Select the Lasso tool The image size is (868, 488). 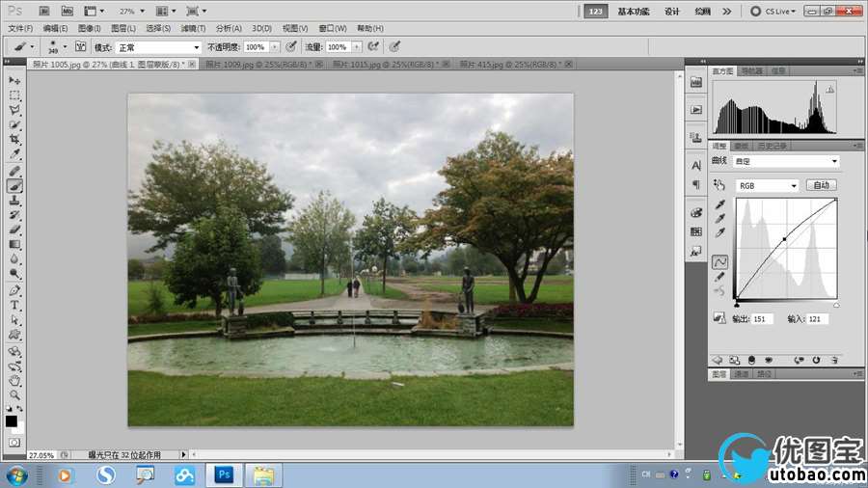(x=14, y=110)
